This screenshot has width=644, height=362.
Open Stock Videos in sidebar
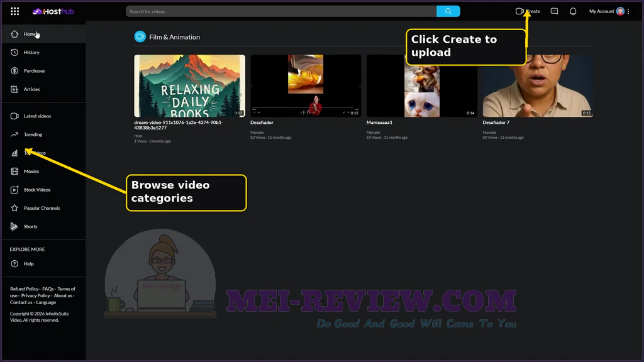[x=37, y=190]
